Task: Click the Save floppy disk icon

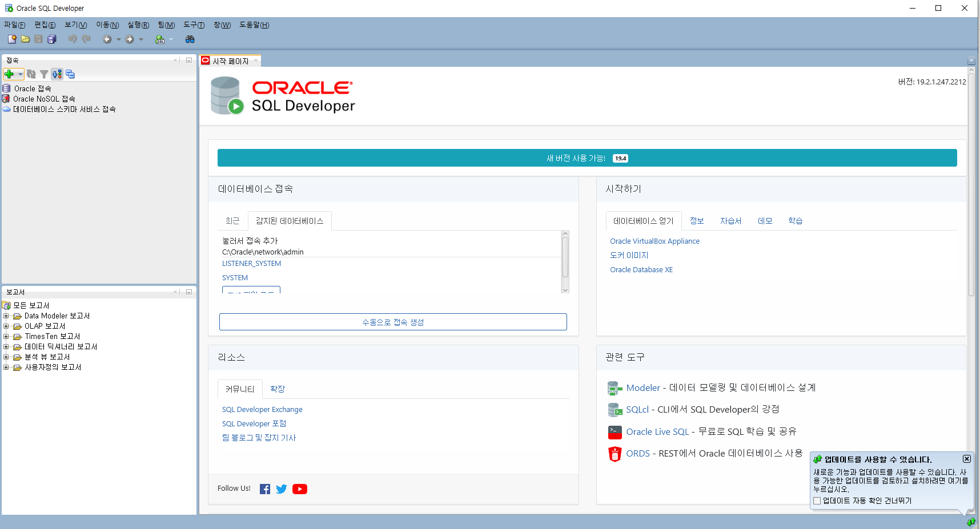Action: [38, 39]
